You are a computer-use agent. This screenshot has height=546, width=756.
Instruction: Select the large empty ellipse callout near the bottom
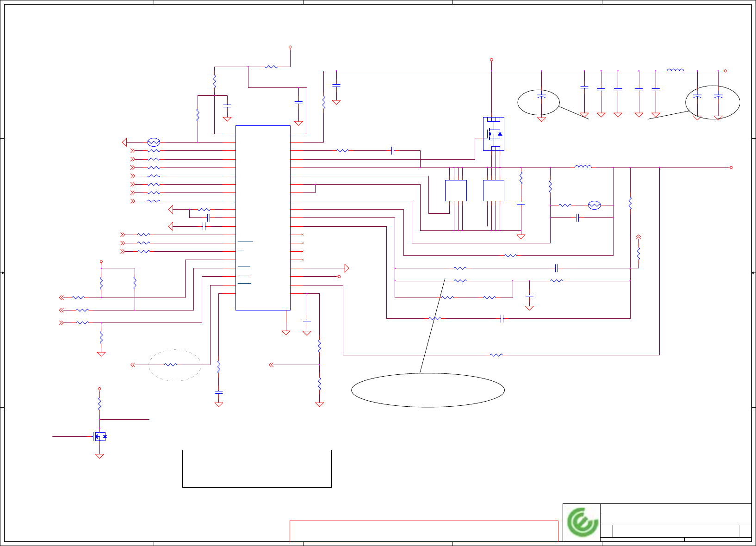(428, 390)
